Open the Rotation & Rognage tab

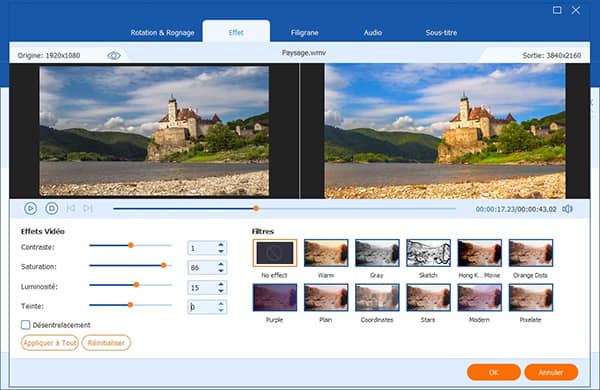(162, 33)
